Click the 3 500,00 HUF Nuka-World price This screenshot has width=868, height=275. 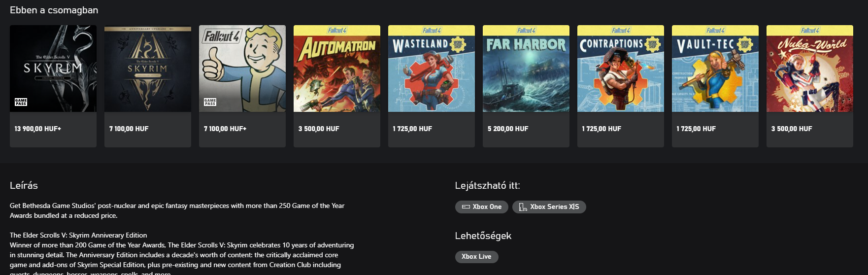(792, 129)
